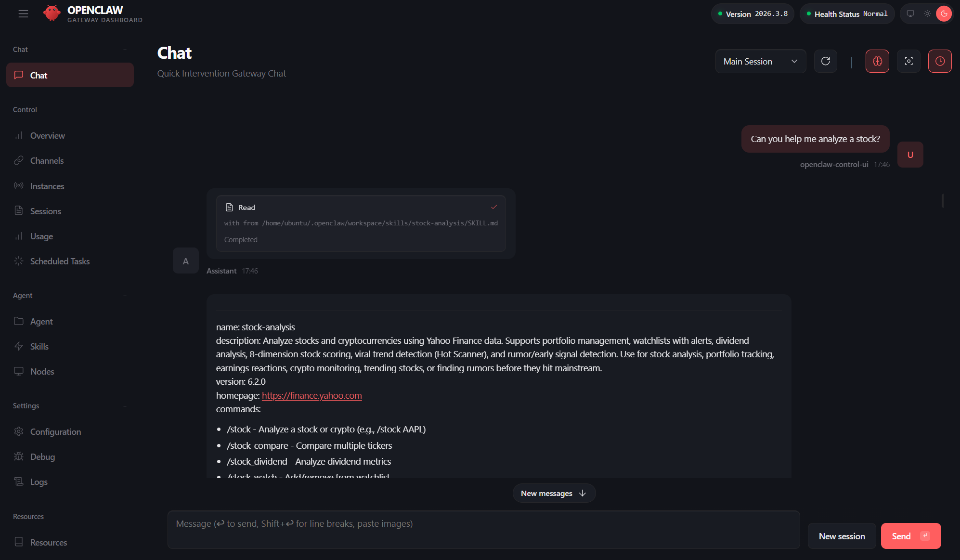Open the Main Session dropdown
960x560 pixels.
tap(760, 61)
